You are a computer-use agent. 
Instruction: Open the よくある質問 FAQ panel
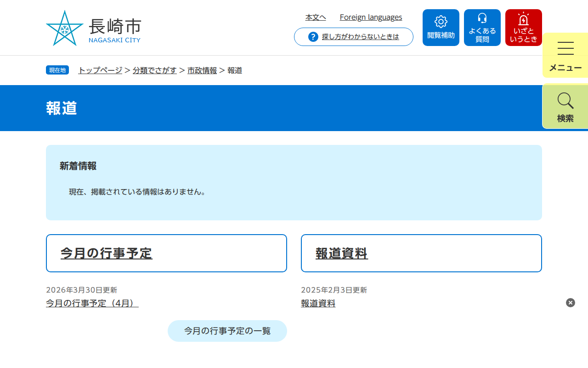(482, 27)
